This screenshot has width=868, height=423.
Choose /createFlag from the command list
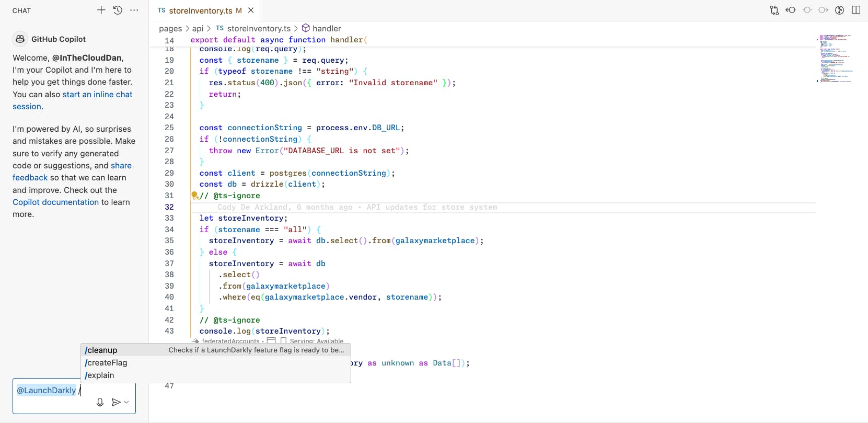(x=106, y=363)
